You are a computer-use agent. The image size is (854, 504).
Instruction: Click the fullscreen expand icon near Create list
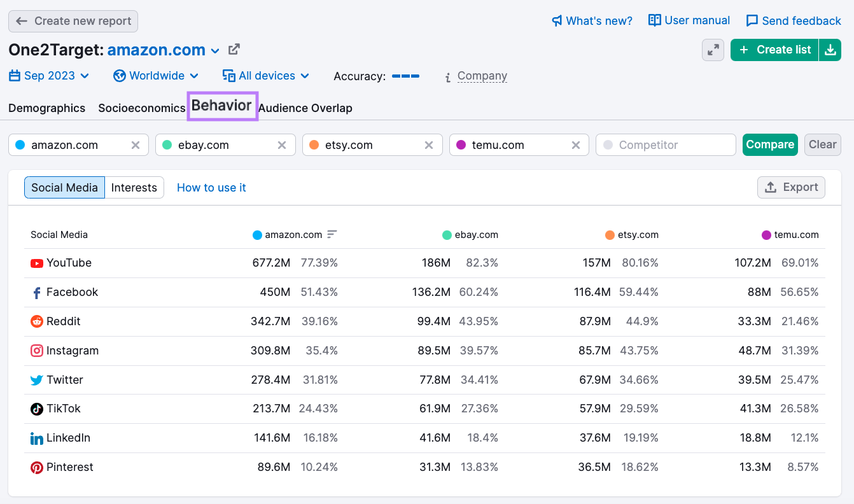[713, 50]
